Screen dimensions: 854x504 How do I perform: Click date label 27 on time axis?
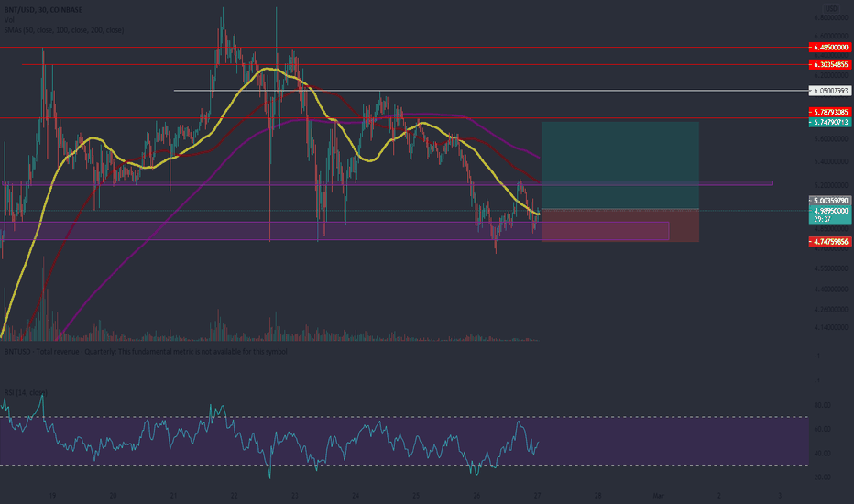coord(537,496)
